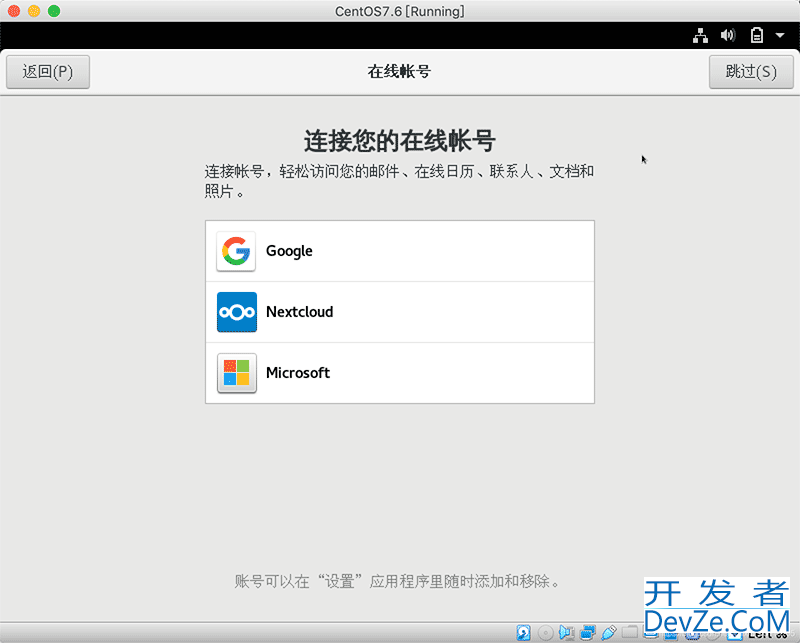Choose the Nextcloud account option
Image resolution: width=800 pixels, height=643 pixels.
pyautogui.click(x=400, y=312)
